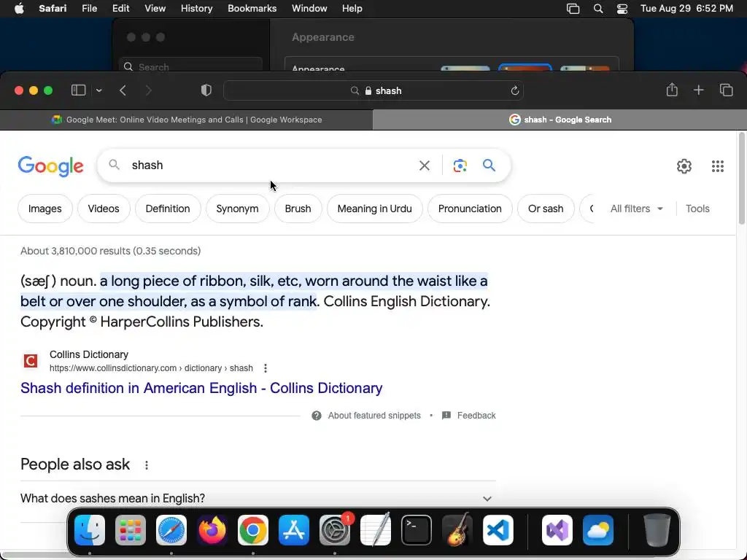The height and width of the screenshot is (560, 747).
Task: Open the File menu
Action: tap(89, 9)
